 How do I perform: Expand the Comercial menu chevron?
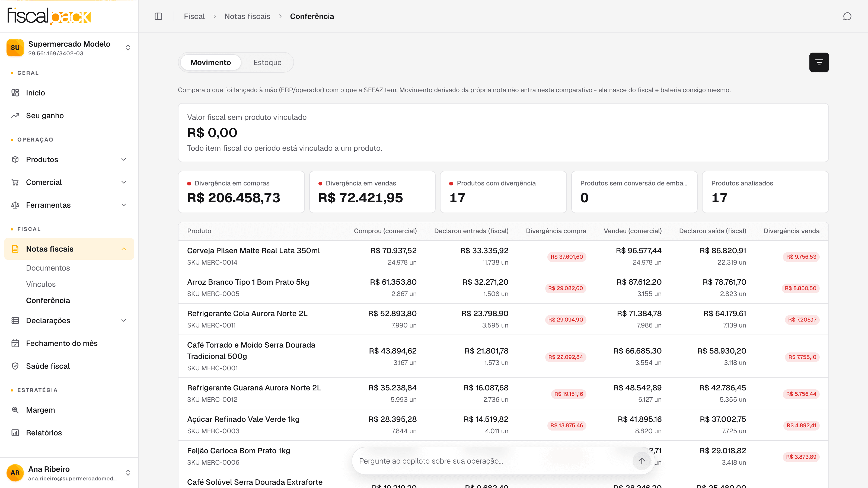(x=124, y=182)
